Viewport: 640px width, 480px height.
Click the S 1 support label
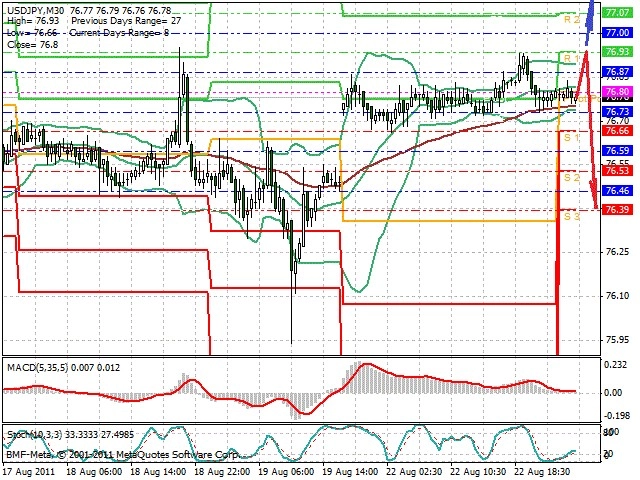click(x=571, y=138)
